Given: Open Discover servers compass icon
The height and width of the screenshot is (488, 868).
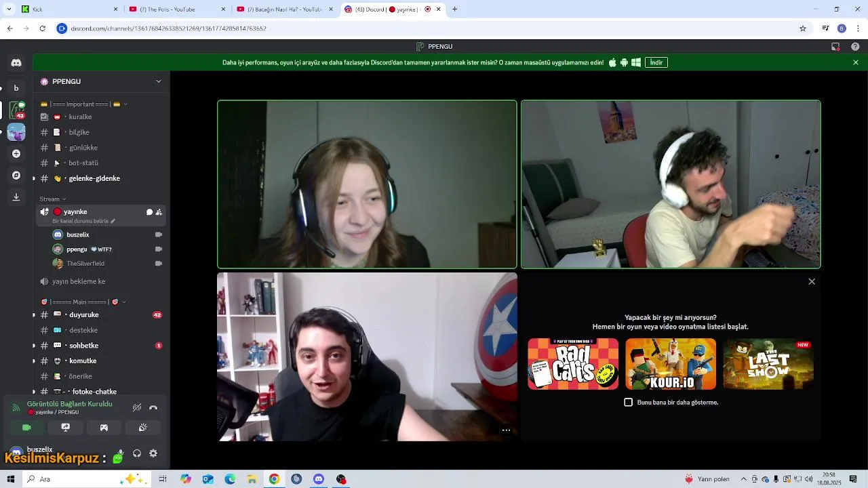Looking at the screenshot, I should pyautogui.click(x=16, y=176).
